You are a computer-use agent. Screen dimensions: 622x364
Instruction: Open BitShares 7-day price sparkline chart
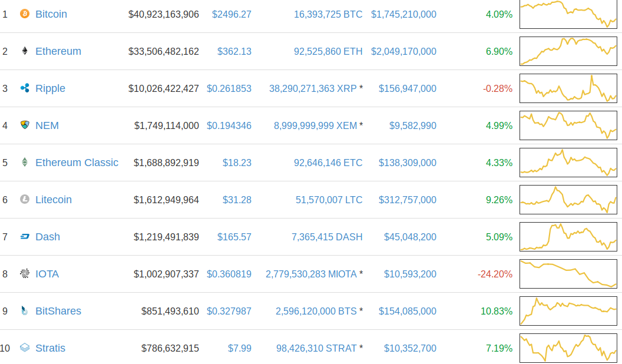pyautogui.click(x=568, y=311)
